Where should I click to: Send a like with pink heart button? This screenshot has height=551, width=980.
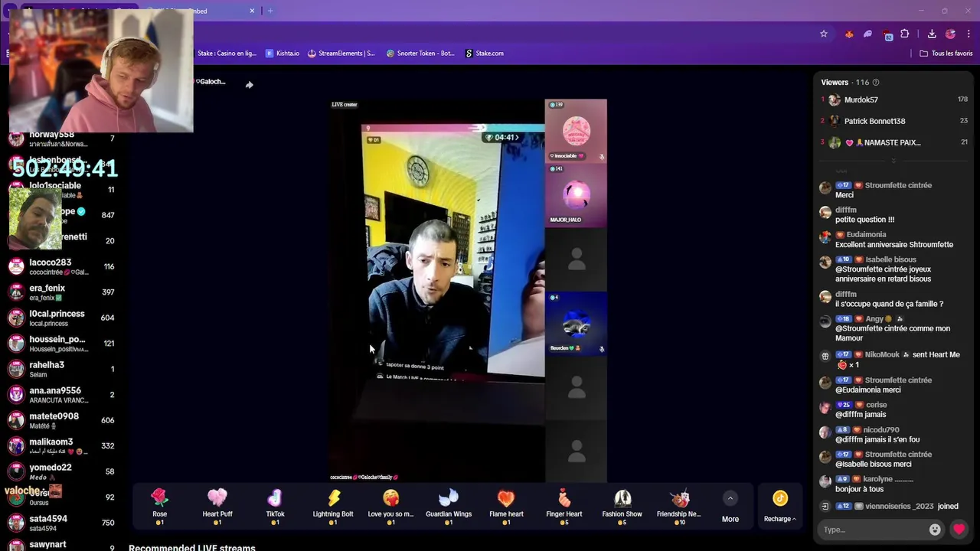point(959,529)
